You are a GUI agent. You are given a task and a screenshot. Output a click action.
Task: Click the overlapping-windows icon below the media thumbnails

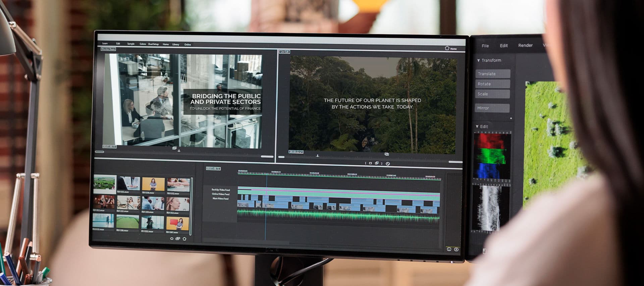coord(178,239)
